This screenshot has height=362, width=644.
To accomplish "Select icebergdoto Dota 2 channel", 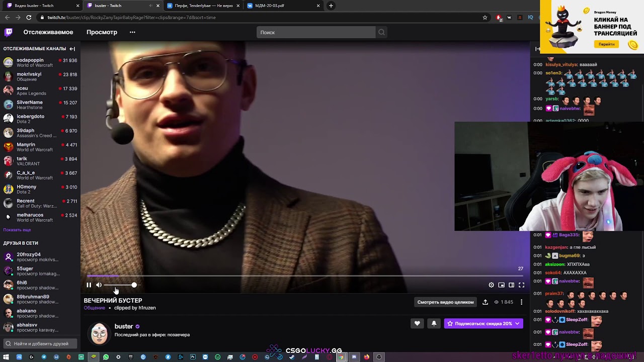I will (40, 119).
